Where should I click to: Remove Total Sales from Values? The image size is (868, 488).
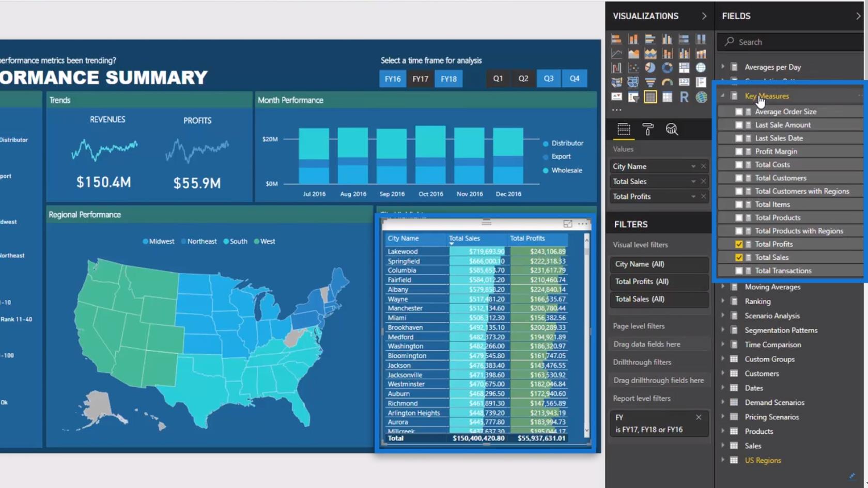pos(703,182)
